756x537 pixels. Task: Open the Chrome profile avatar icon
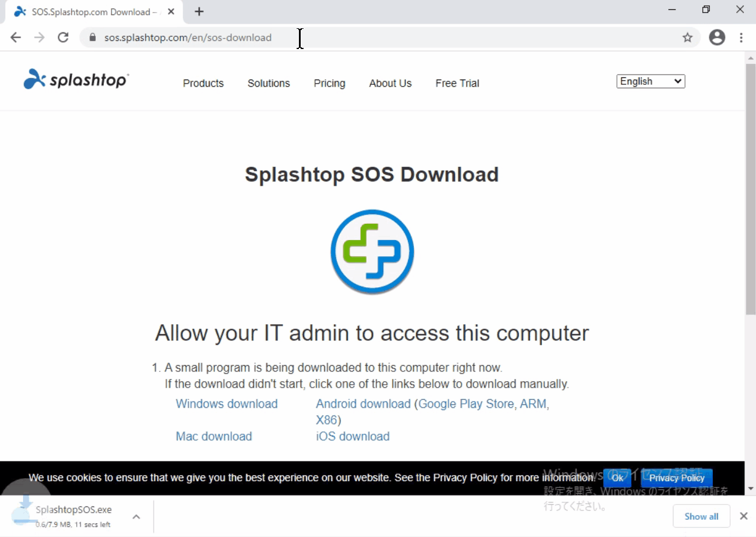point(717,37)
